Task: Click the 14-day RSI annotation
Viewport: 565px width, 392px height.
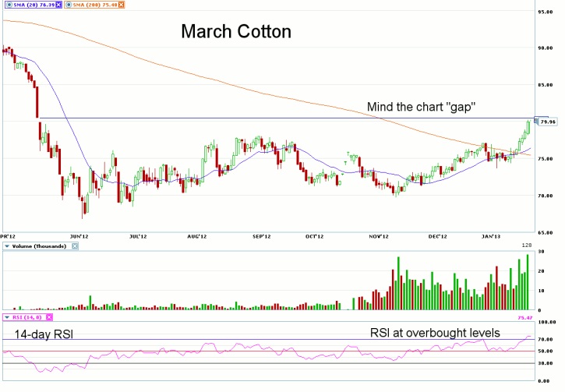Action: coord(44,334)
